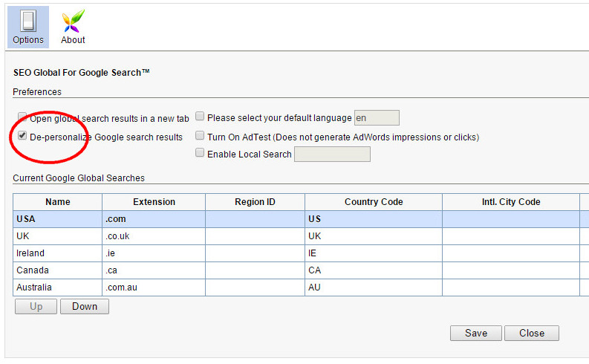Click the Extension column header

coord(154,202)
